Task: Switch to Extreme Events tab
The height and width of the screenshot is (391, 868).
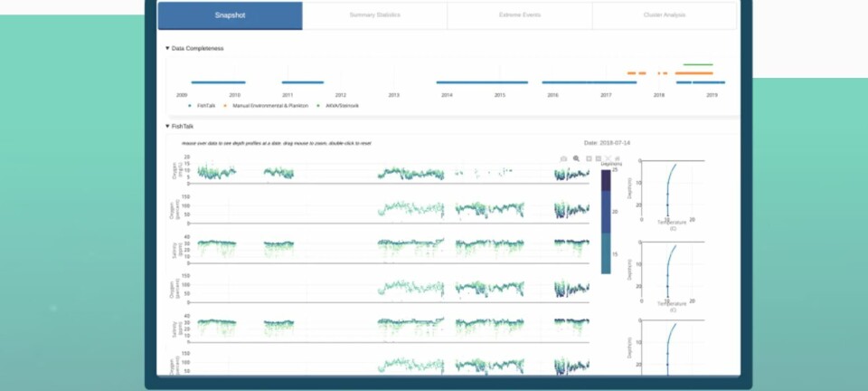Action: point(520,15)
